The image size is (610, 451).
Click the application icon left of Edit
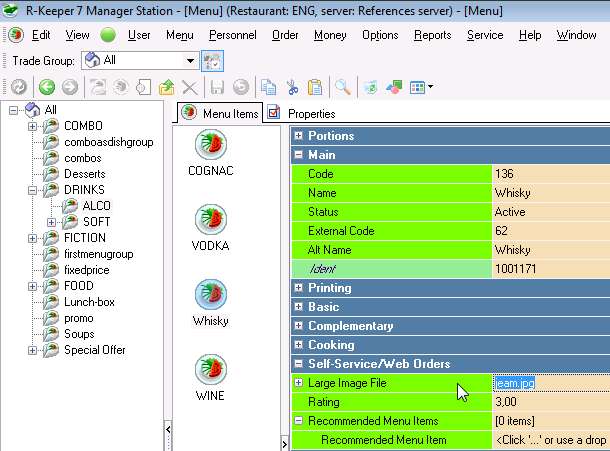tap(16, 35)
